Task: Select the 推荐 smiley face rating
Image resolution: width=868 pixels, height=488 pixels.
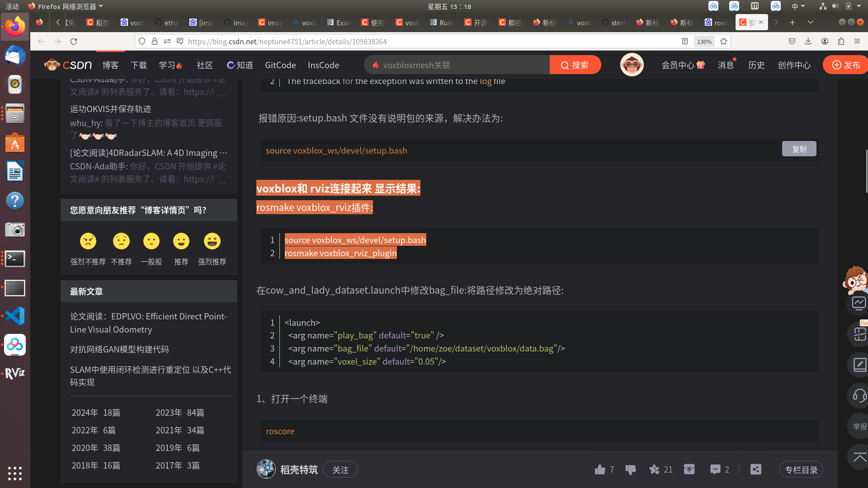Action: click(181, 241)
